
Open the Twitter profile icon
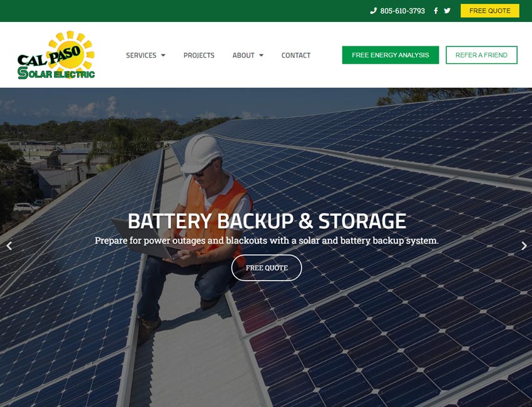pyautogui.click(x=447, y=11)
